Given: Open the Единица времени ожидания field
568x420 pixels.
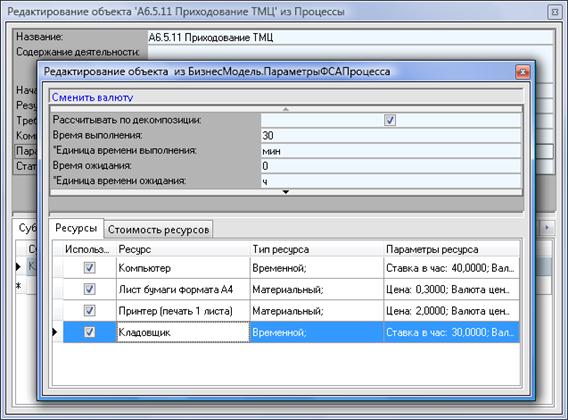Looking at the screenshot, I should click(x=391, y=181).
